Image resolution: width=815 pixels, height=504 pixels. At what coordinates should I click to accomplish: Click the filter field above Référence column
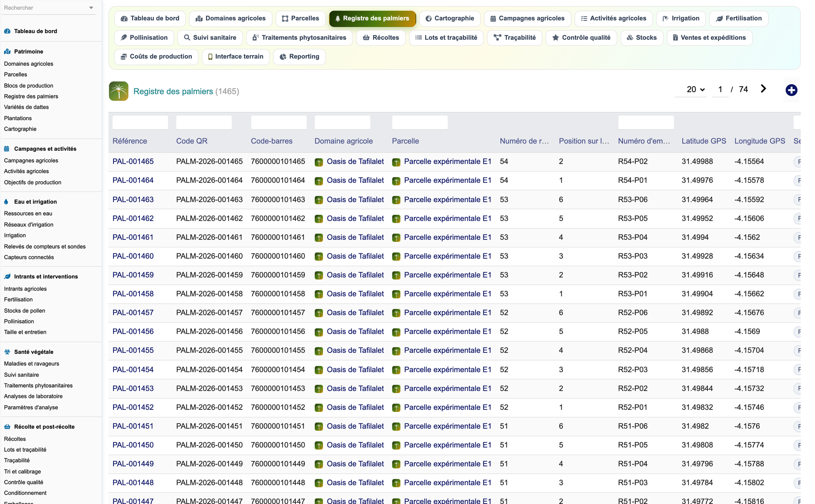(140, 122)
